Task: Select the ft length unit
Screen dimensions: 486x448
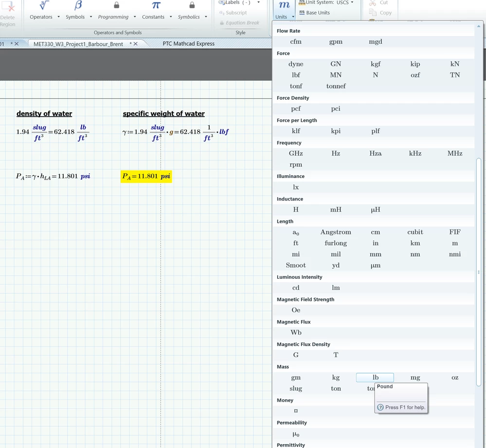Action: click(x=296, y=243)
